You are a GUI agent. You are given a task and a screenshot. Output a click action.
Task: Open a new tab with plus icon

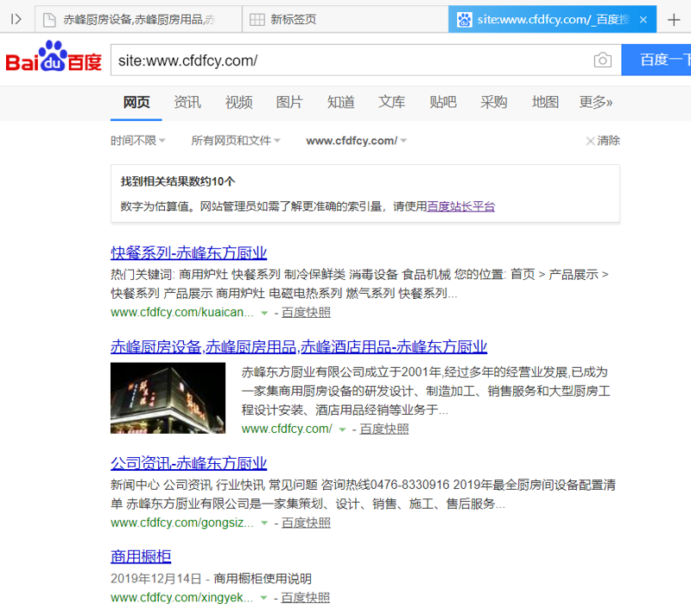pos(674,19)
